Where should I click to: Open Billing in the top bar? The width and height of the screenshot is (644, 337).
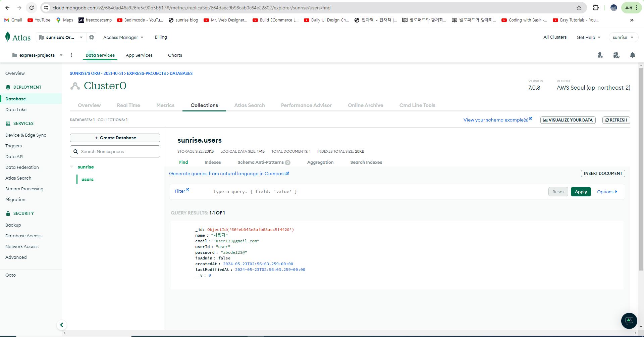tap(161, 37)
